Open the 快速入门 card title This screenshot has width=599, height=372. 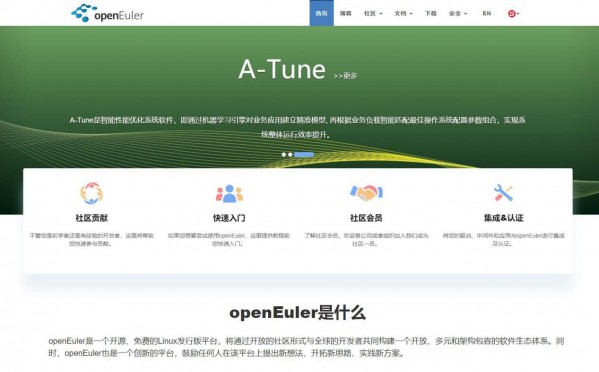[229, 218]
